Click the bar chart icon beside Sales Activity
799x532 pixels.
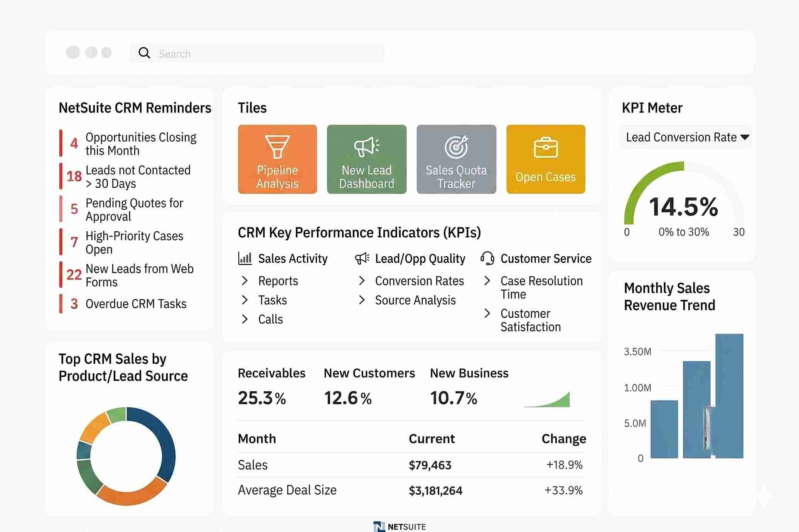point(245,258)
